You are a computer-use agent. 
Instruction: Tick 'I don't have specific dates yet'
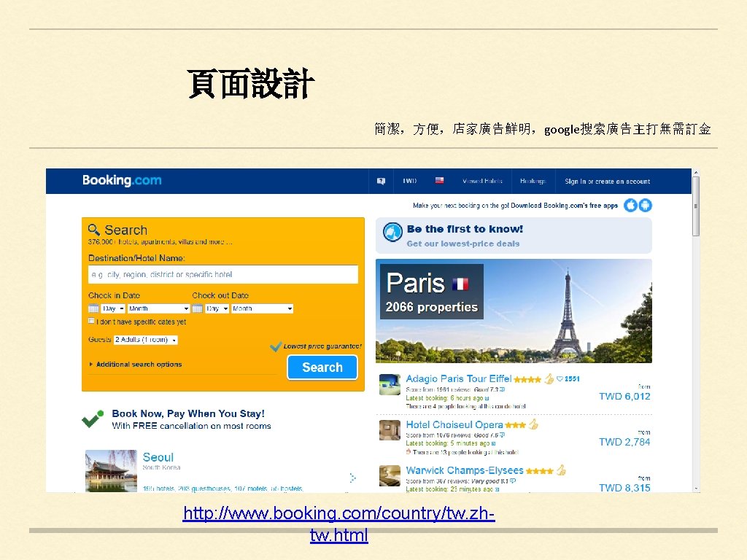click(91, 321)
